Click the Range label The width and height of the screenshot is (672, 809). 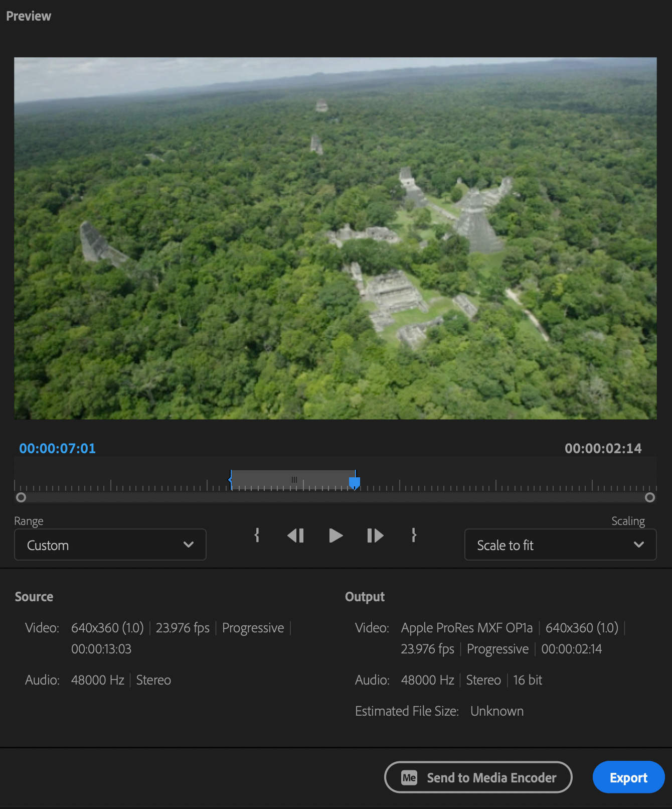coord(29,521)
